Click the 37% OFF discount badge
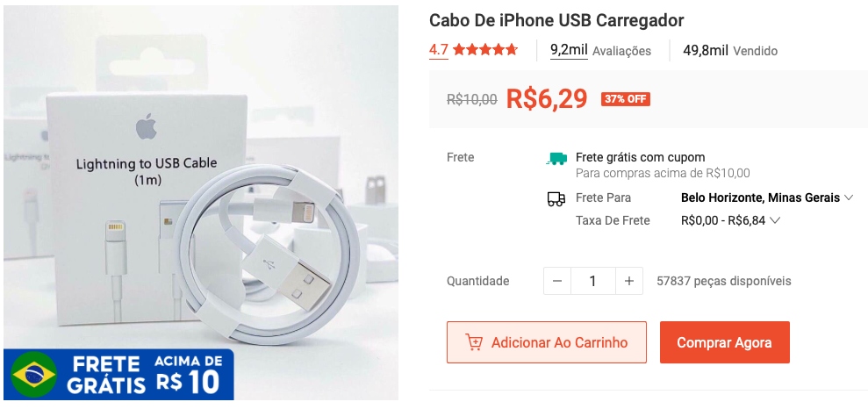The height and width of the screenshot is (409, 868). pyautogui.click(x=626, y=100)
